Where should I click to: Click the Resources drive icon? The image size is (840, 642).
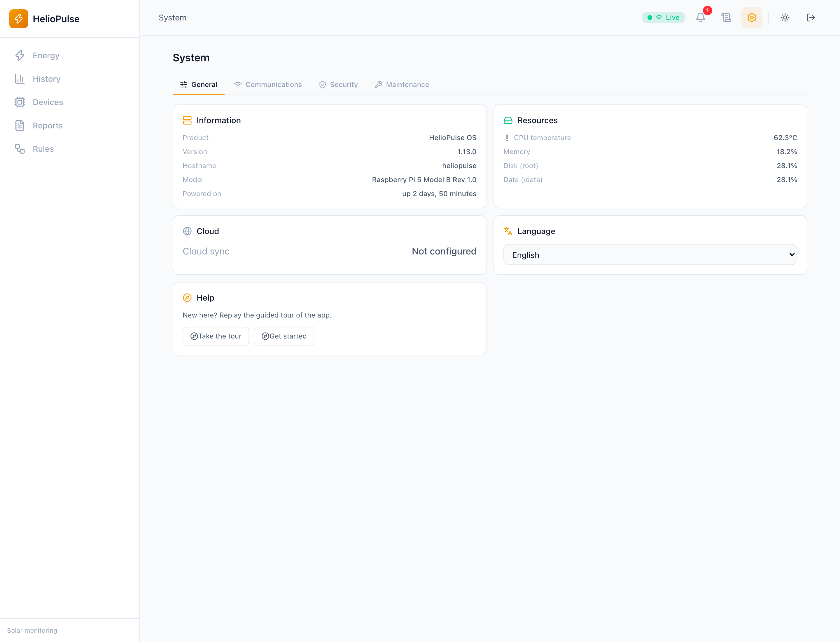point(508,120)
